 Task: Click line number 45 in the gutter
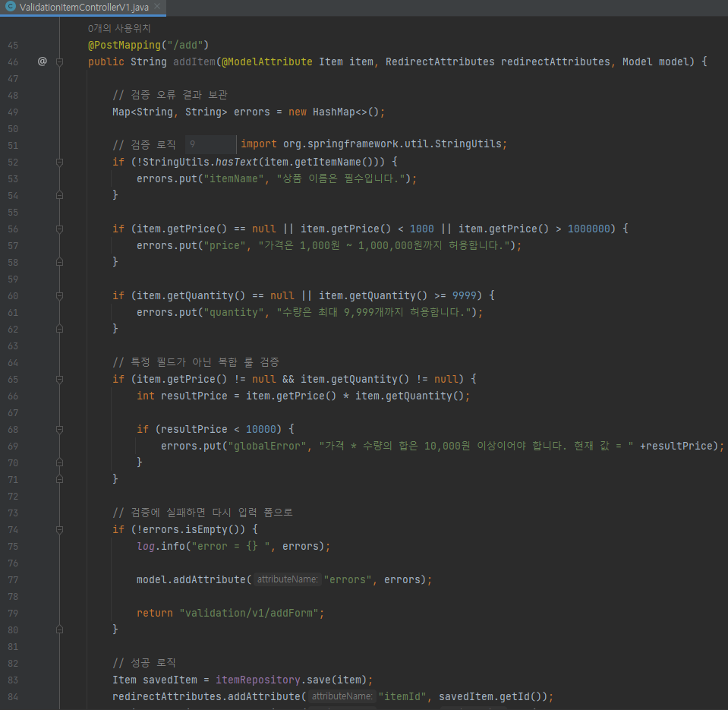click(x=13, y=46)
